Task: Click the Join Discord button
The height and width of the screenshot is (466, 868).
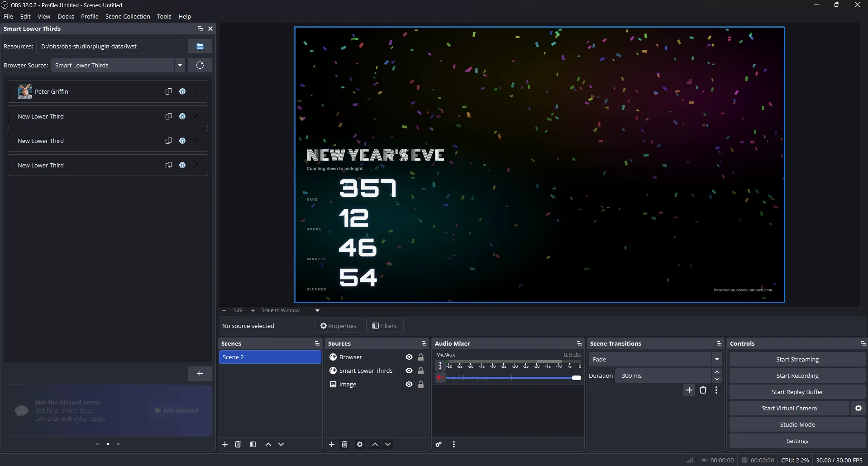Action: pos(176,410)
